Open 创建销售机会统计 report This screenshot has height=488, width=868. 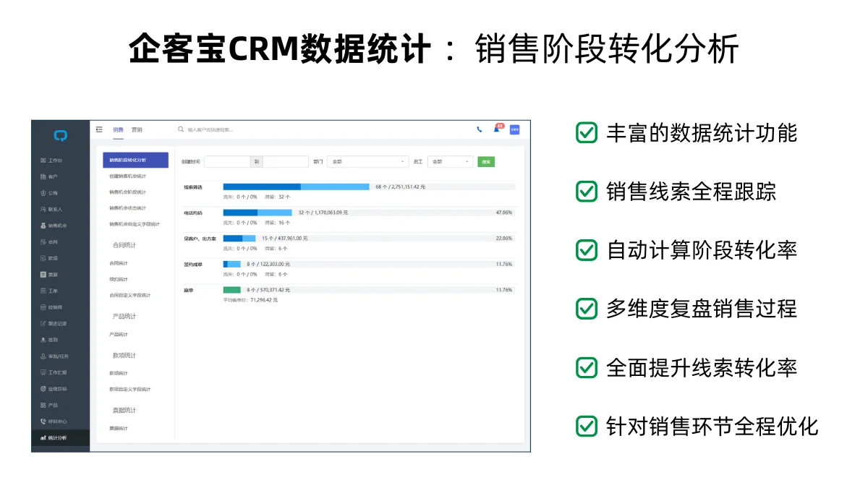click(128, 176)
